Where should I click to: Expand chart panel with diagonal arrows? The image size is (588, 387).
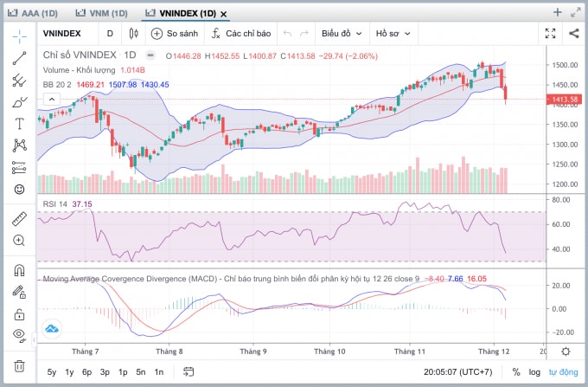tap(575, 12)
